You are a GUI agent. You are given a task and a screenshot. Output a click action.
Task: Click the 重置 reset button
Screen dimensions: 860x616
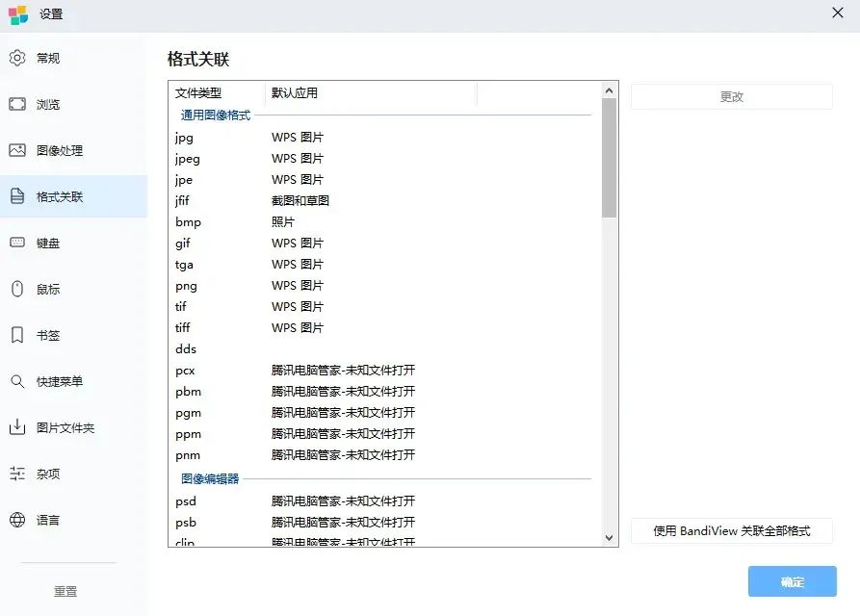65,591
